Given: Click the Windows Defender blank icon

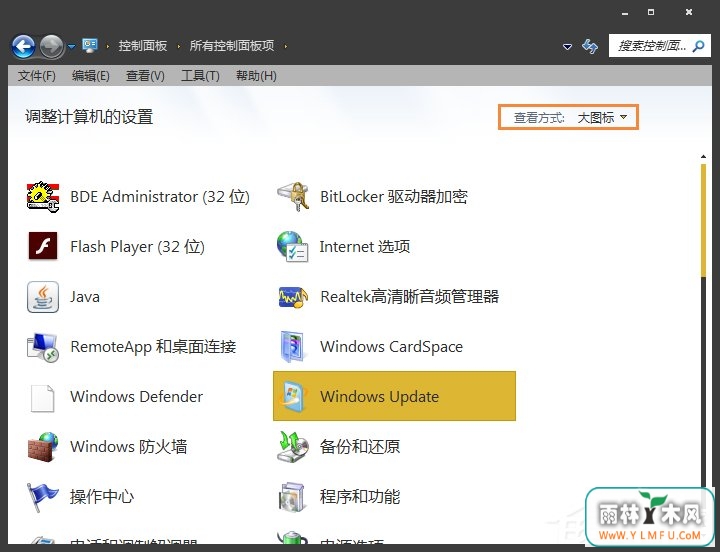Looking at the screenshot, I should coord(42,398).
